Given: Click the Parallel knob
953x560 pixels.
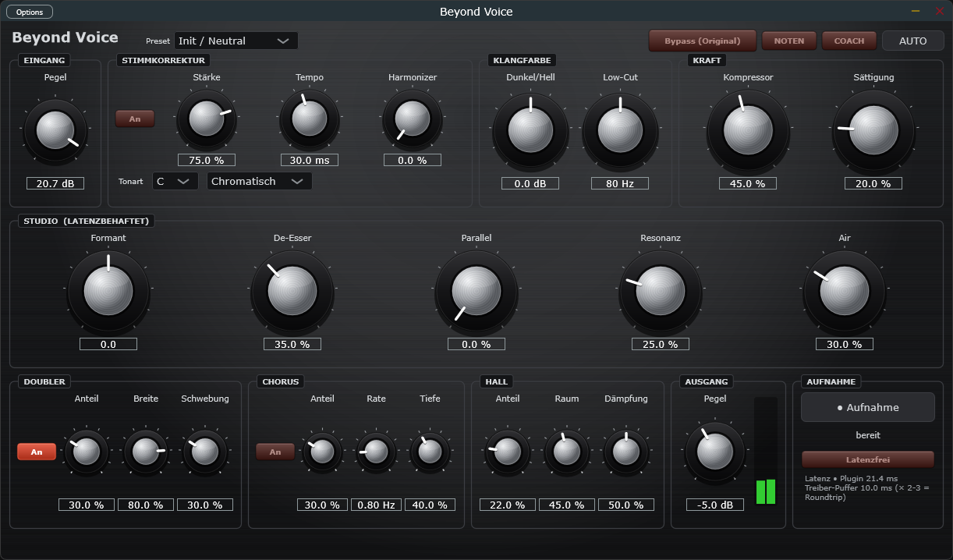Looking at the screenshot, I should pos(476,291).
